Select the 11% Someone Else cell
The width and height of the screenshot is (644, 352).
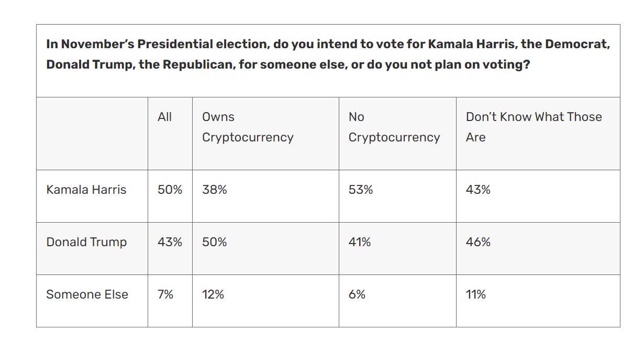coord(475,294)
